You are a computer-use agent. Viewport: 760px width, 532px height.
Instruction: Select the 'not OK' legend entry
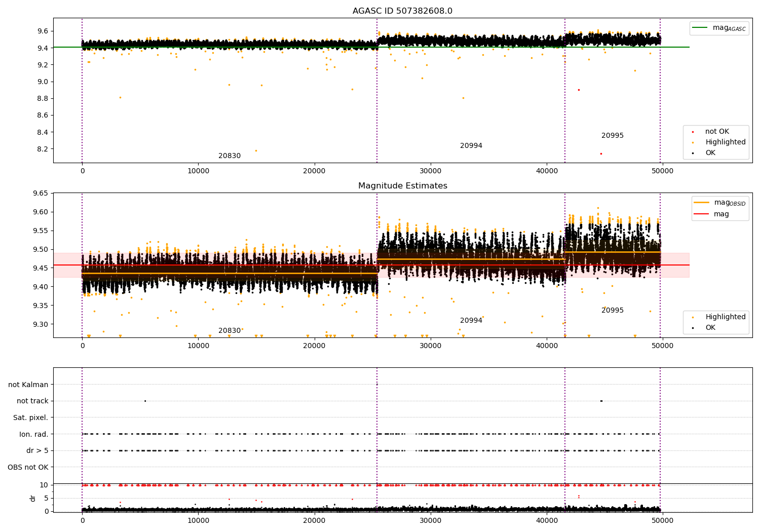[717, 132]
